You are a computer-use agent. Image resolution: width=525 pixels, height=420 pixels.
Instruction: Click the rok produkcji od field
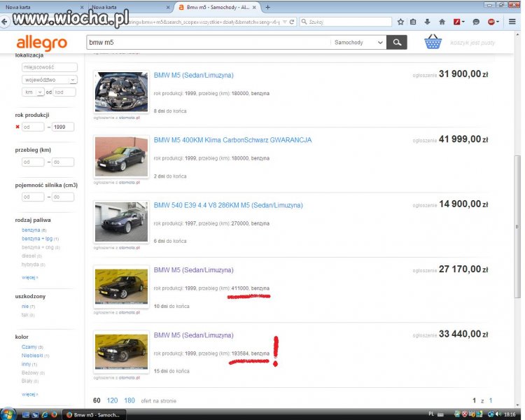(x=33, y=127)
